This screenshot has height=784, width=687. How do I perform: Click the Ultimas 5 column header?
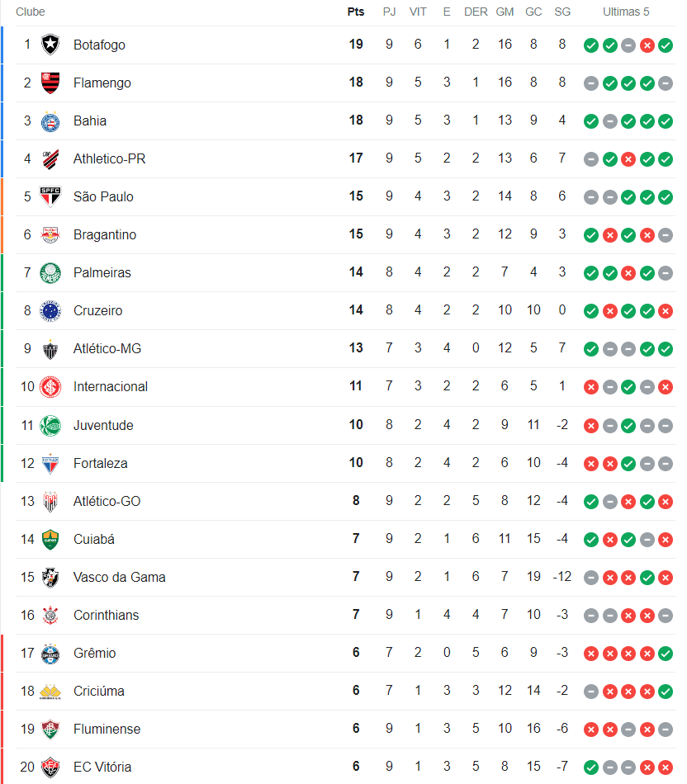point(626,12)
